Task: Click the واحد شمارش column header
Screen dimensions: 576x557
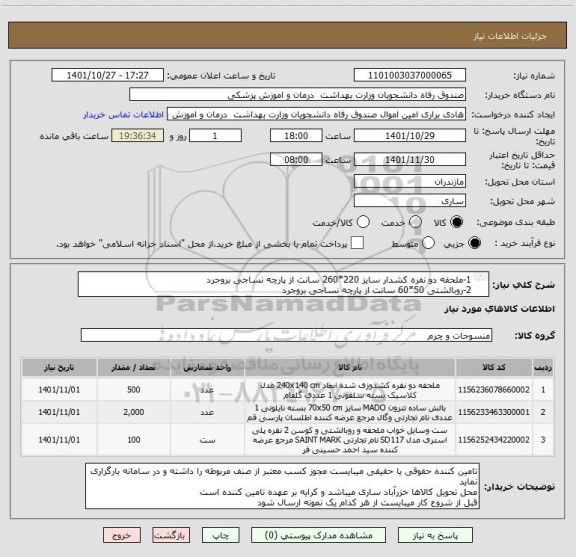Action: 207,367
